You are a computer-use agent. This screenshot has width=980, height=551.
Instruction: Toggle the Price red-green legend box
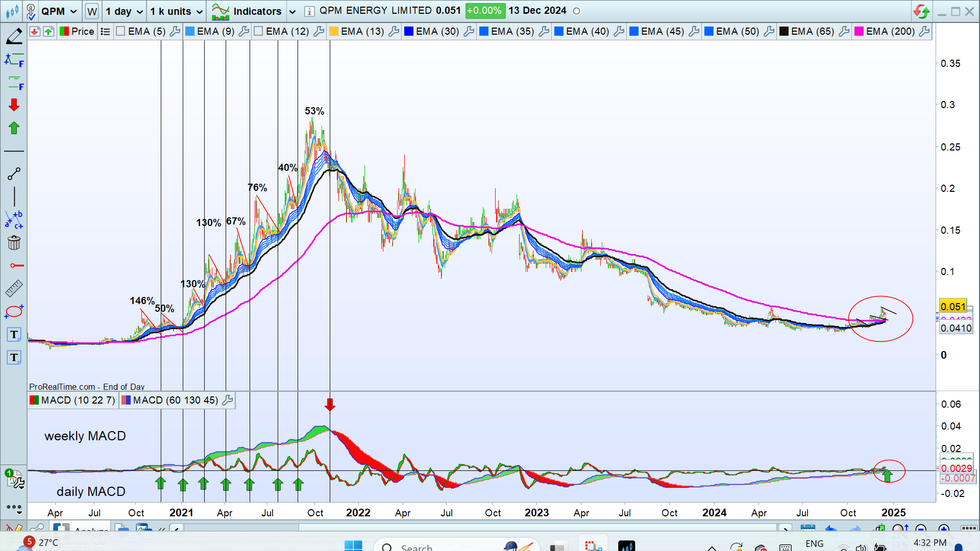point(64,32)
